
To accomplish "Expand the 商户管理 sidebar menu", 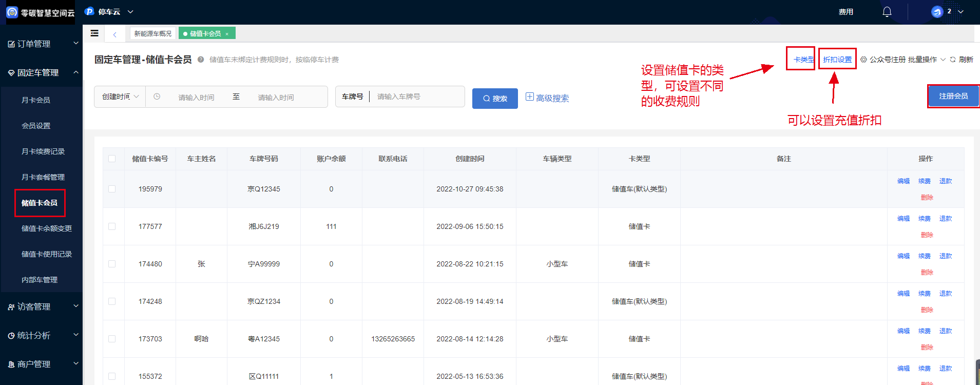I will coord(41,364).
